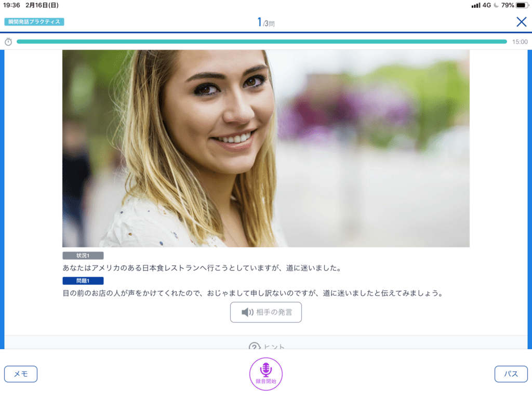Skip this question with パス

511,374
